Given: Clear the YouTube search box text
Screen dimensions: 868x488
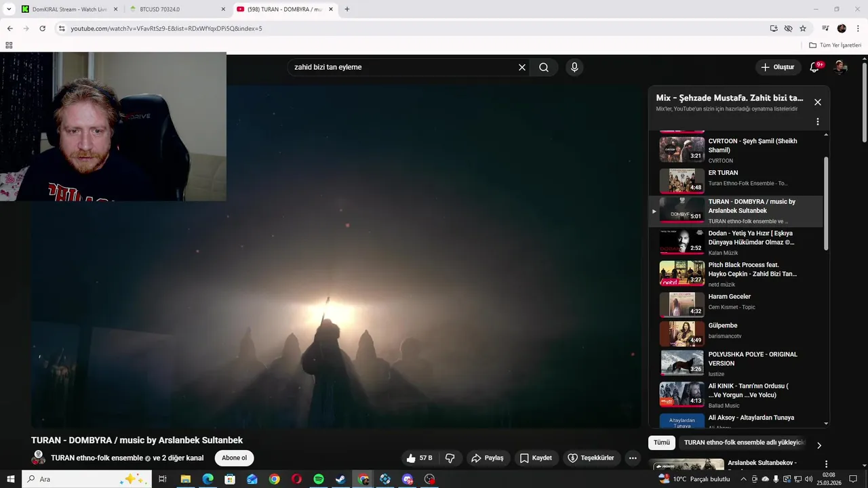Looking at the screenshot, I should coord(522,67).
